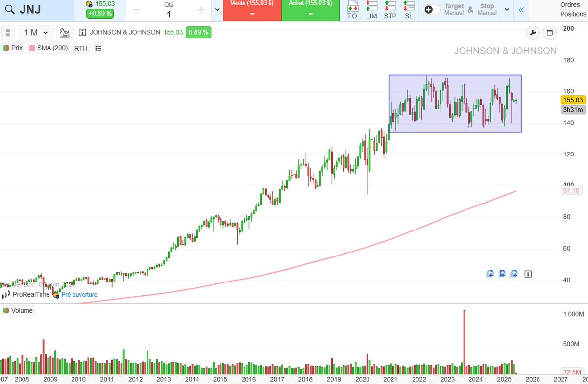Select the T.O. order type icon
Screen dimensions: 588x384
click(x=353, y=10)
